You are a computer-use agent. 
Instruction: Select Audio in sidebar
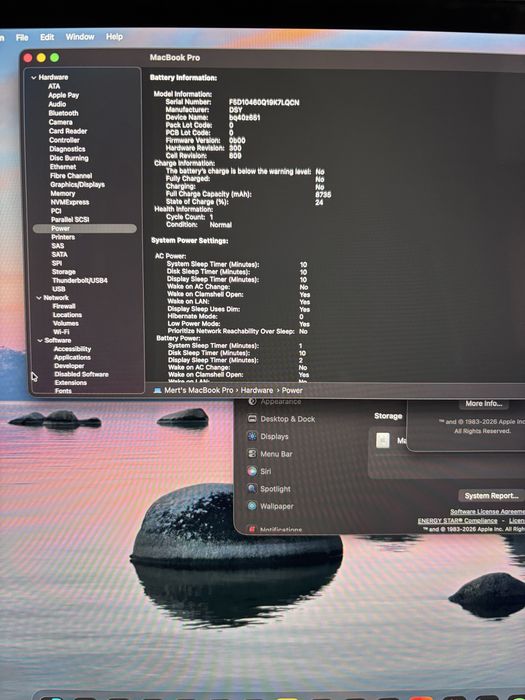57,104
